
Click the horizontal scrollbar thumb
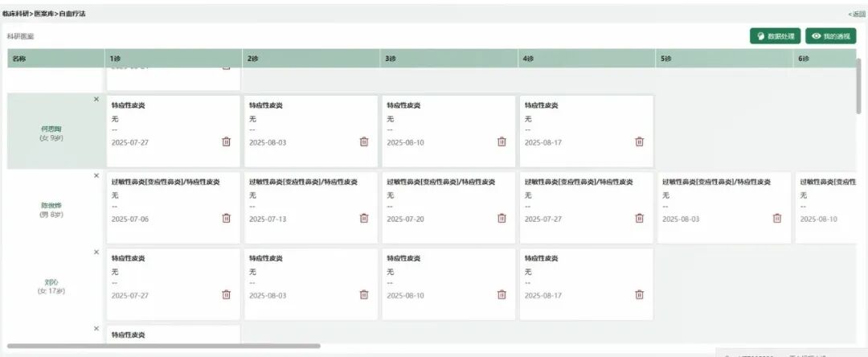tap(164, 346)
